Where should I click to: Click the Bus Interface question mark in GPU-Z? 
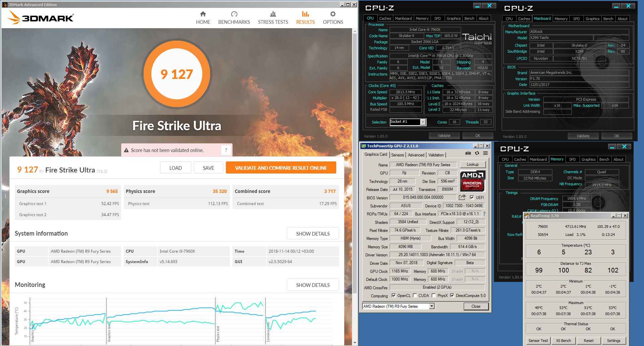tap(484, 214)
